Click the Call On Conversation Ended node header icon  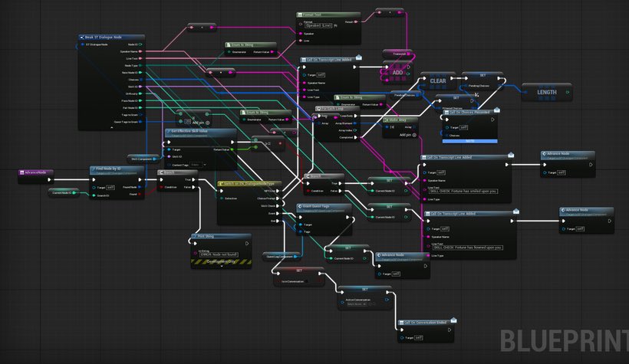click(x=401, y=323)
